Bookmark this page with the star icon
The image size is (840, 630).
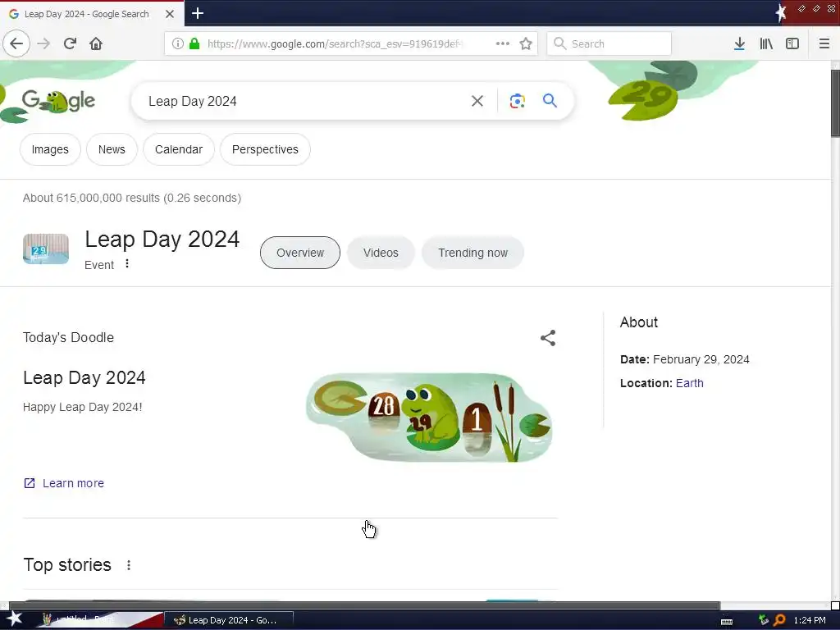coord(526,43)
